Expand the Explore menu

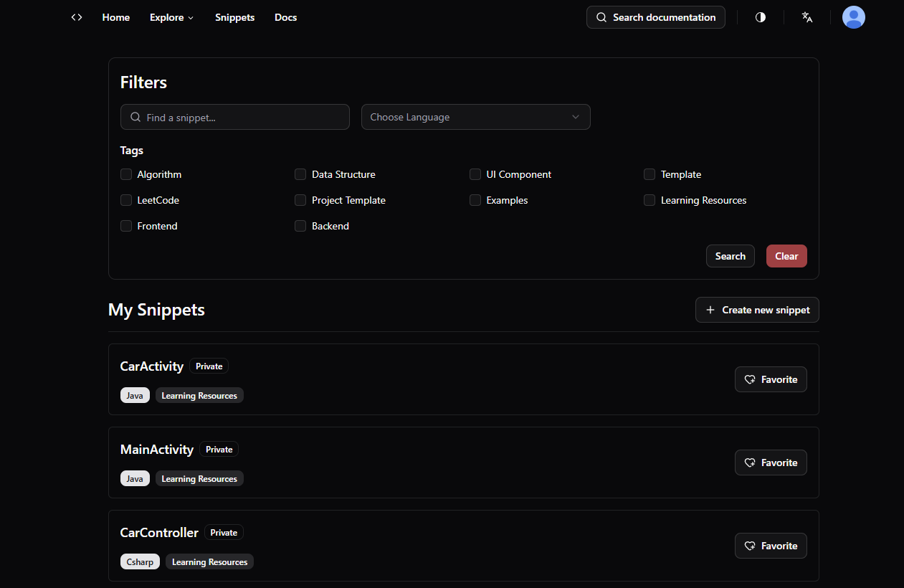click(x=172, y=17)
